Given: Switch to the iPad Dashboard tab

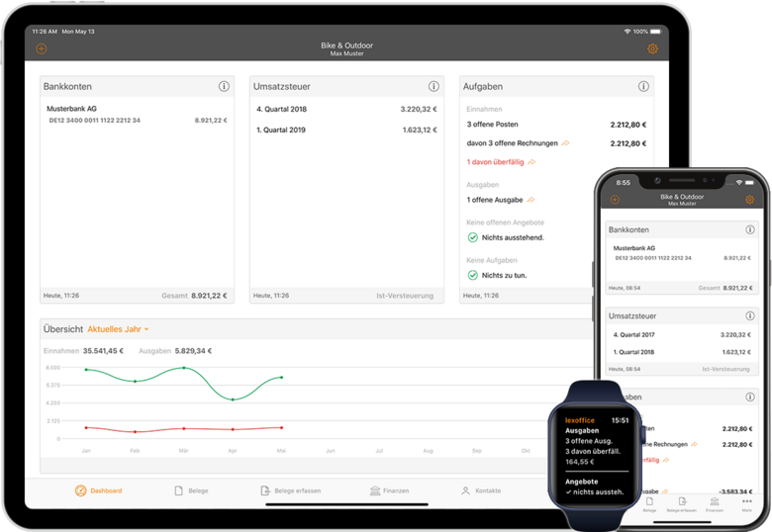Looking at the screenshot, I should pos(98,490).
